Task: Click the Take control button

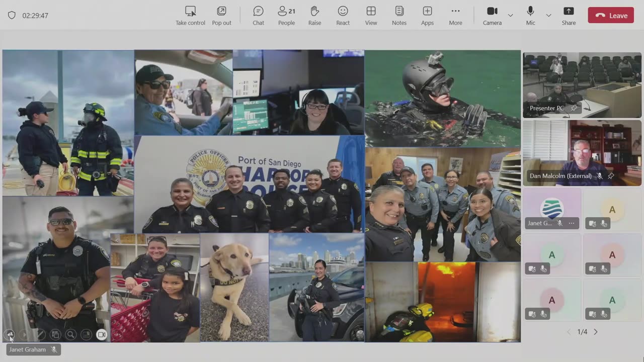Action: tap(190, 16)
